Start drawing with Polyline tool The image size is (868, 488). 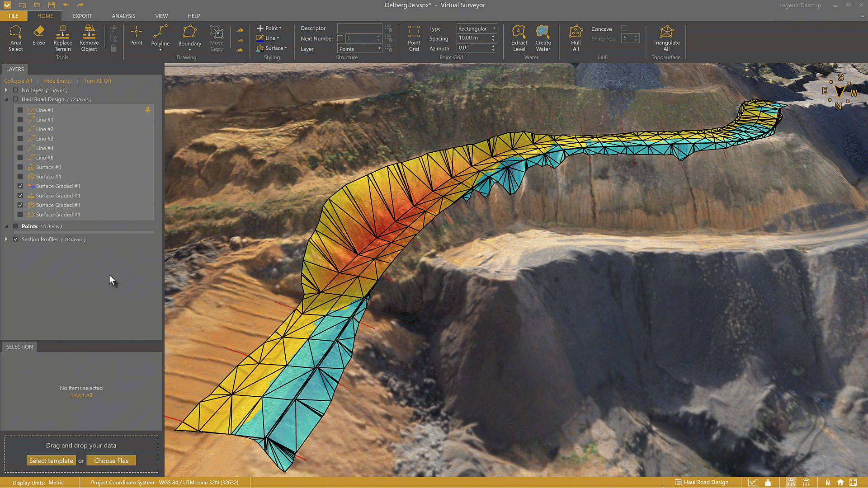(x=160, y=35)
